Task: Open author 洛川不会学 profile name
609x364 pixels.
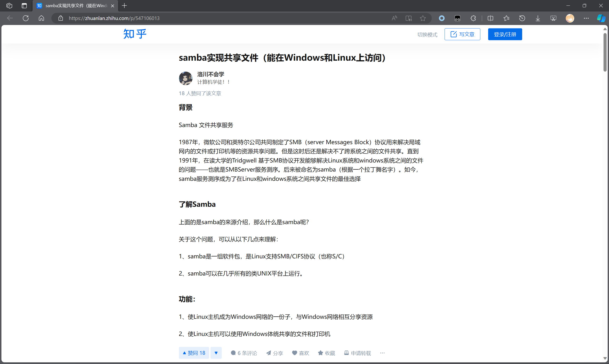Action: pyautogui.click(x=211, y=74)
